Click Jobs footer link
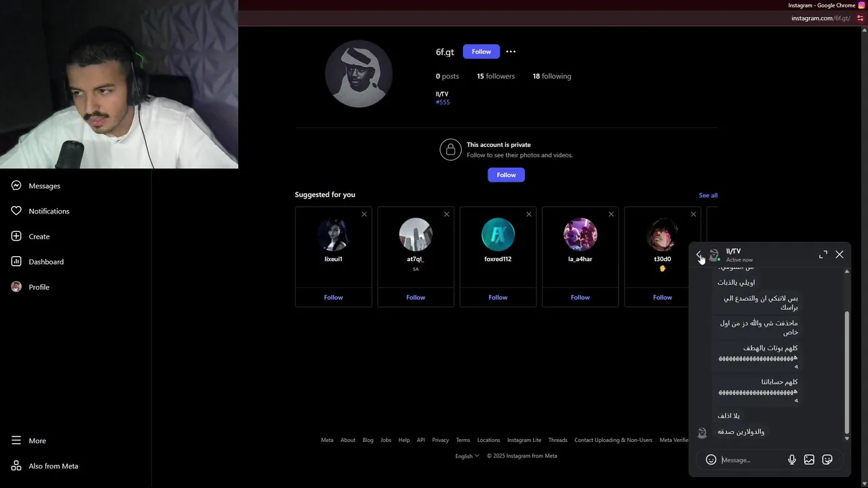Viewport: 868px width, 488px height. 386,440
